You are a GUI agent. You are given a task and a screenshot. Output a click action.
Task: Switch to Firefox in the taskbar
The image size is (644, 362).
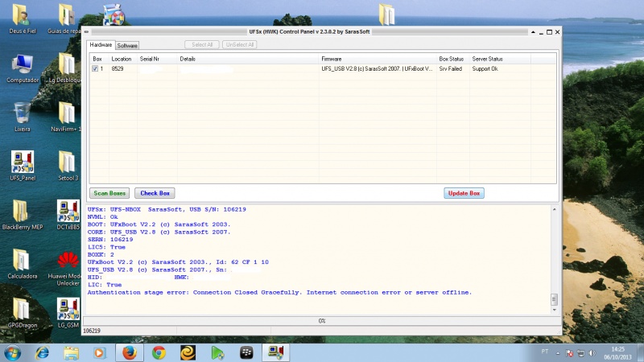pos(130,352)
